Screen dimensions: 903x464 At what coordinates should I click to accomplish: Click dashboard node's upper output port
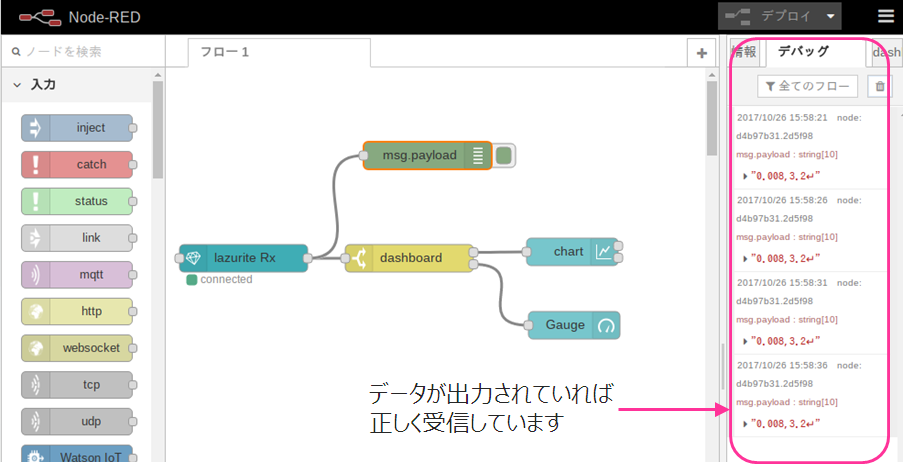(473, 252)
